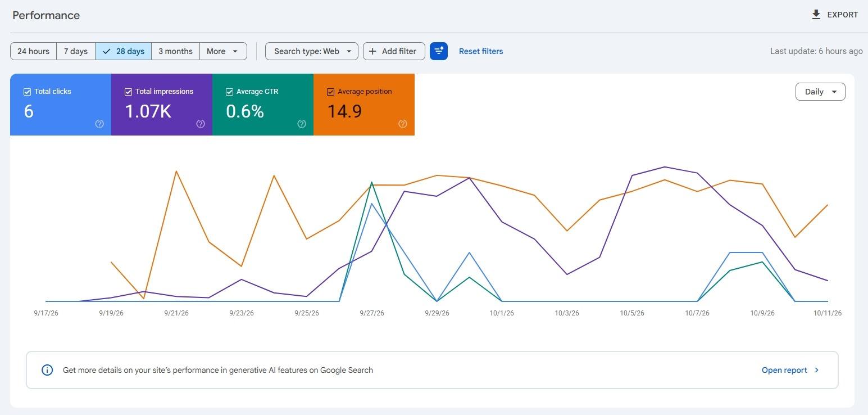Click the help icon on Average position card
This screenshot has width=868, height=415.
(x=403, y=124)
